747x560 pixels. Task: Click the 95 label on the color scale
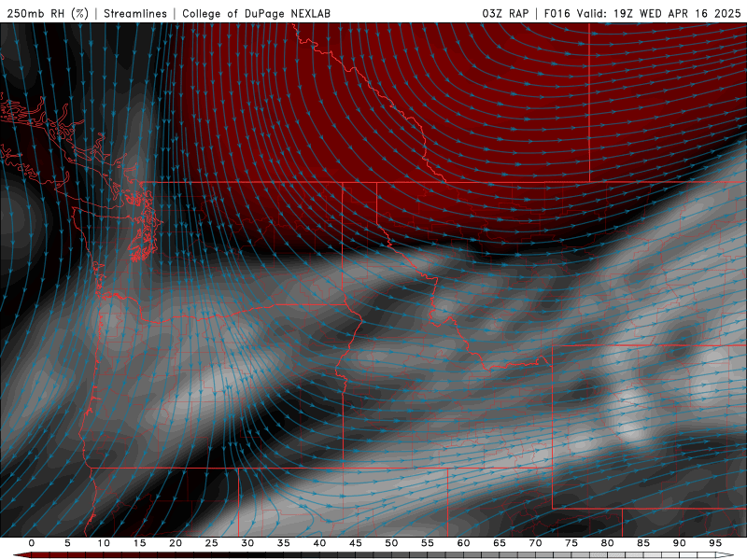point(714,543)
